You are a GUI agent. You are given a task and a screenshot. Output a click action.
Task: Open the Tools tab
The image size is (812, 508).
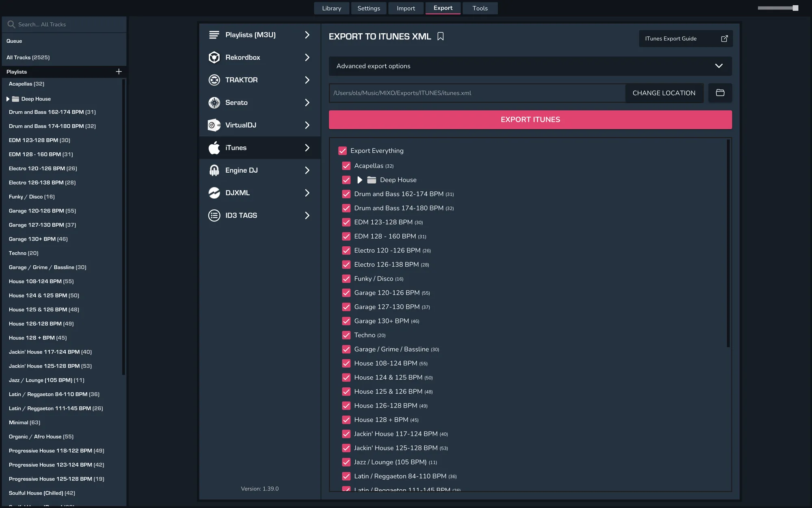pyautogui.click(x=479, y=8)
